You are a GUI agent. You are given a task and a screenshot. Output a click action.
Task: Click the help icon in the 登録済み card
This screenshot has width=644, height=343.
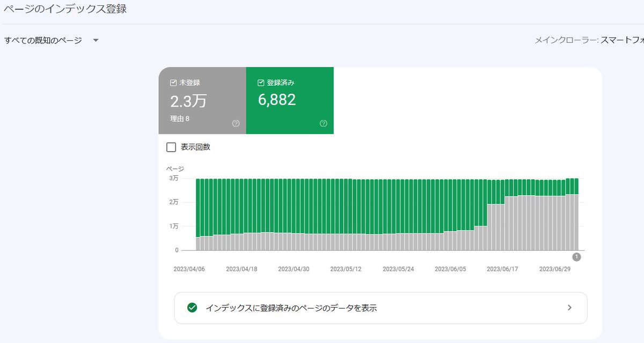point(323,123)
